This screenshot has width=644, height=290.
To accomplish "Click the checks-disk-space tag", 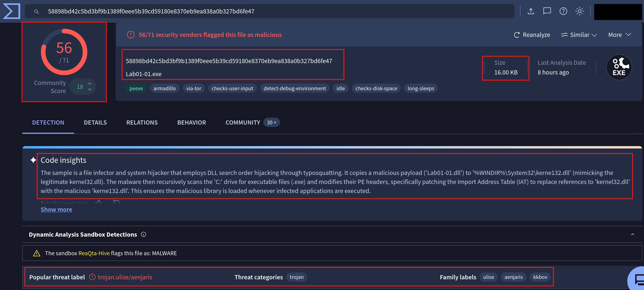I will tap(376, 88).
